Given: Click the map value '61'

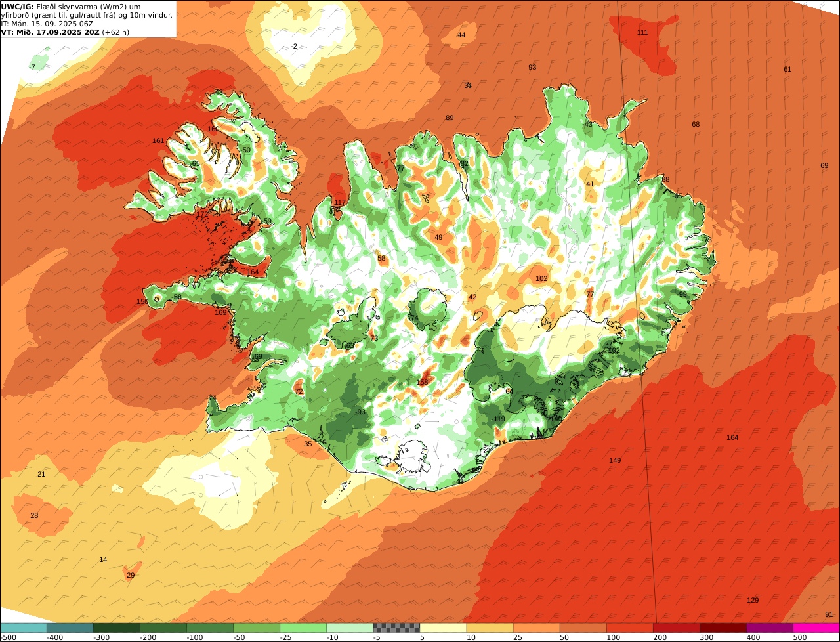Looking at the screenshot, I should 787,70.
